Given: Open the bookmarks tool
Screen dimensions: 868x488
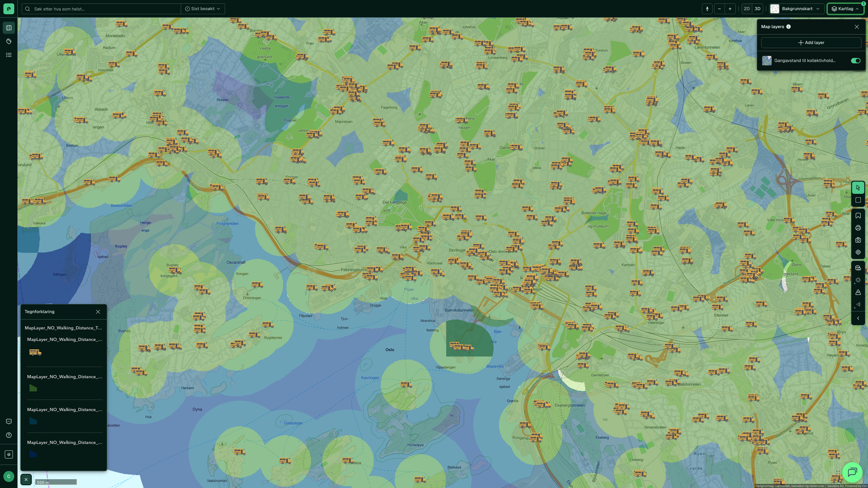Looking at the screenshot, I should coord(858,216).
